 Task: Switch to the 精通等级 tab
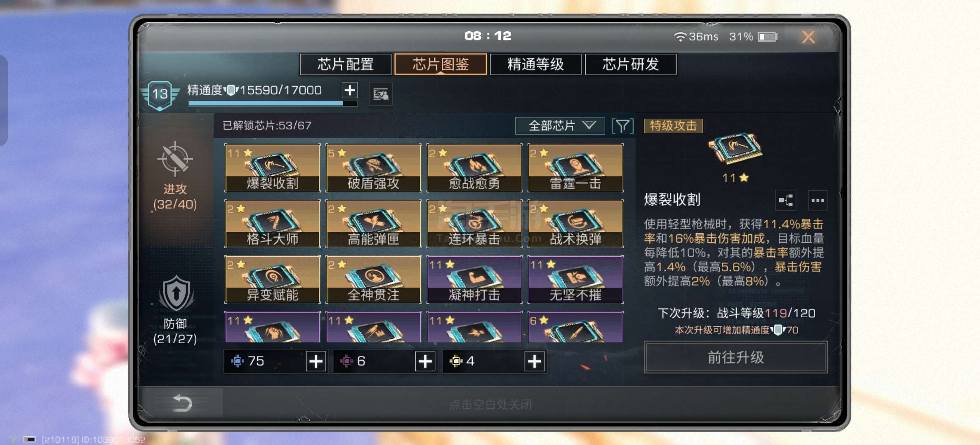click(536, 64)
